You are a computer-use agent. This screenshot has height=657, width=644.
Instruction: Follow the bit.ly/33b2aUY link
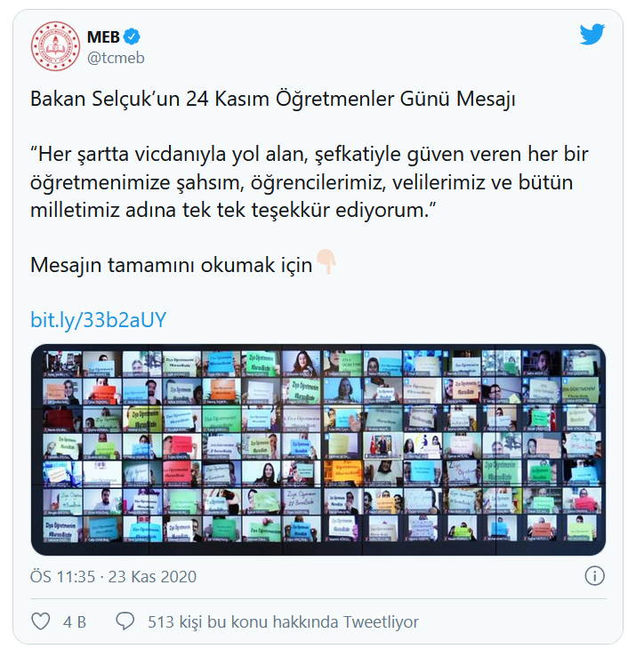99,320
